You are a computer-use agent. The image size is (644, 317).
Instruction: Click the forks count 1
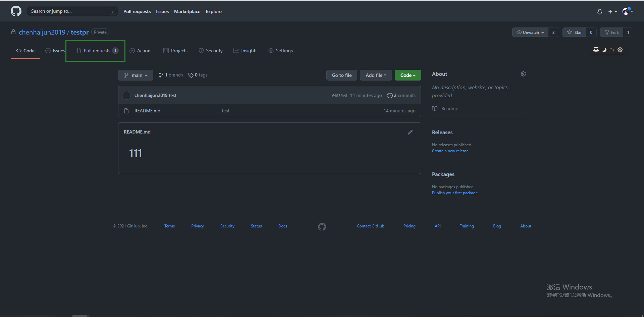[628, 32]
